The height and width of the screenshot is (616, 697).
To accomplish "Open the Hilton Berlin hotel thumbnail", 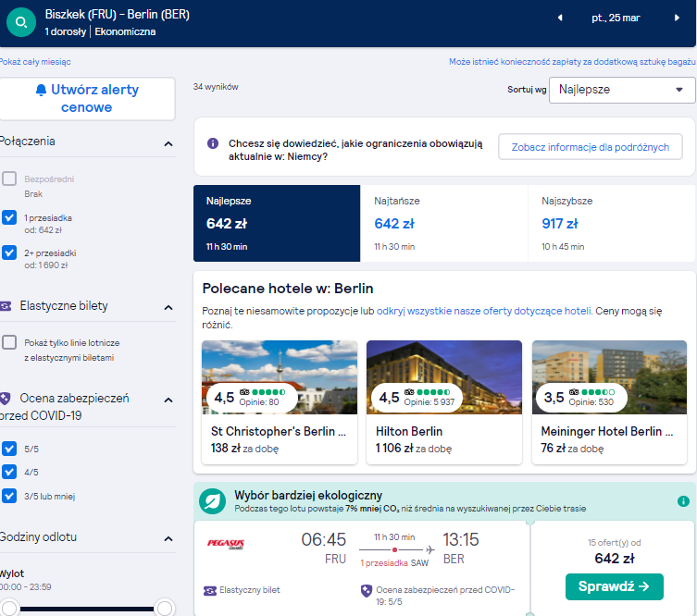I will click(444, 377).
